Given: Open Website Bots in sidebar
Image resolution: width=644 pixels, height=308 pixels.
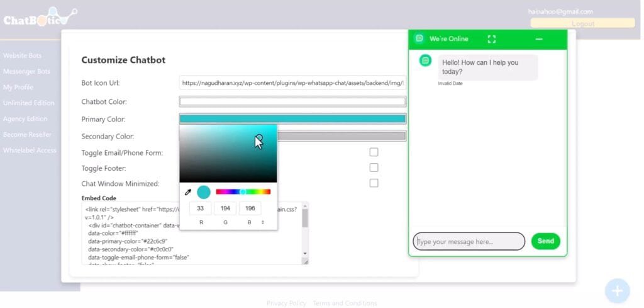Looking at the screenshot, I should (x=22, y=55).
